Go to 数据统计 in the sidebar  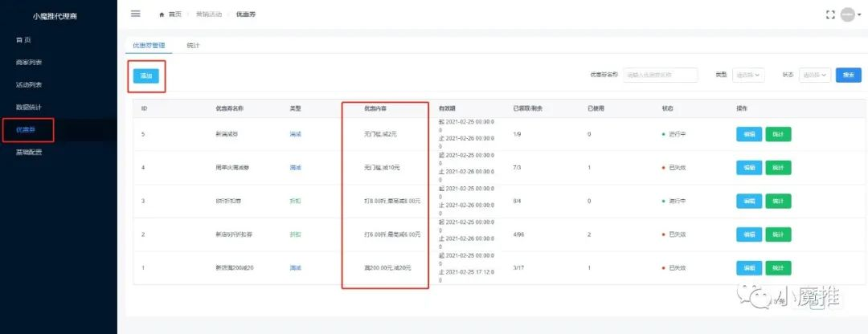(29, 107)
